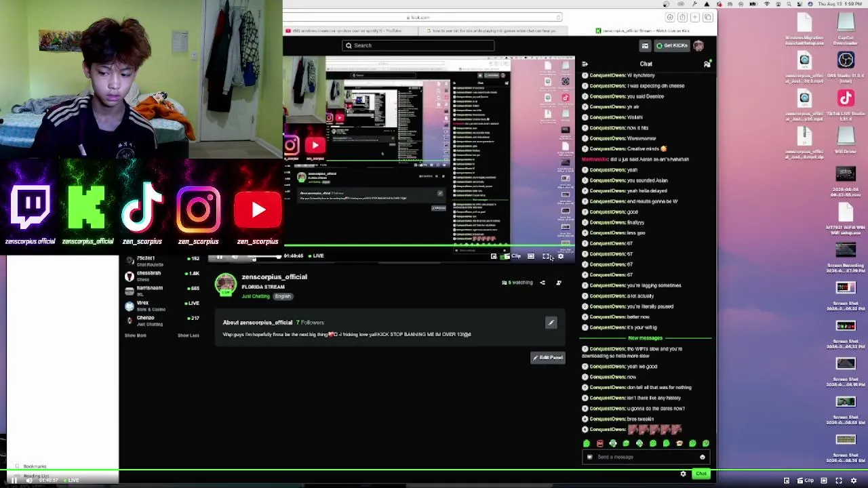The height and width of the screenshot is (488, 868).
Task: Click Show Less in recommended channels
Action: click(189, 335)
